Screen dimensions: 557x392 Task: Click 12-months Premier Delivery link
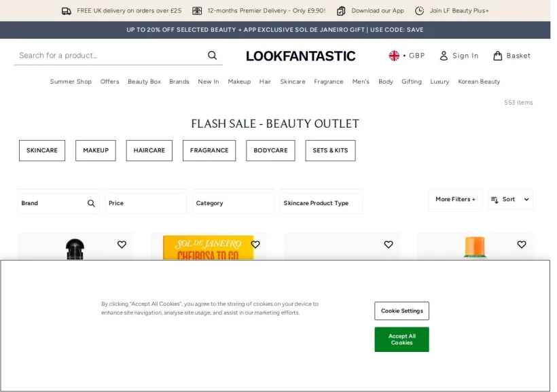pos(266,11)
